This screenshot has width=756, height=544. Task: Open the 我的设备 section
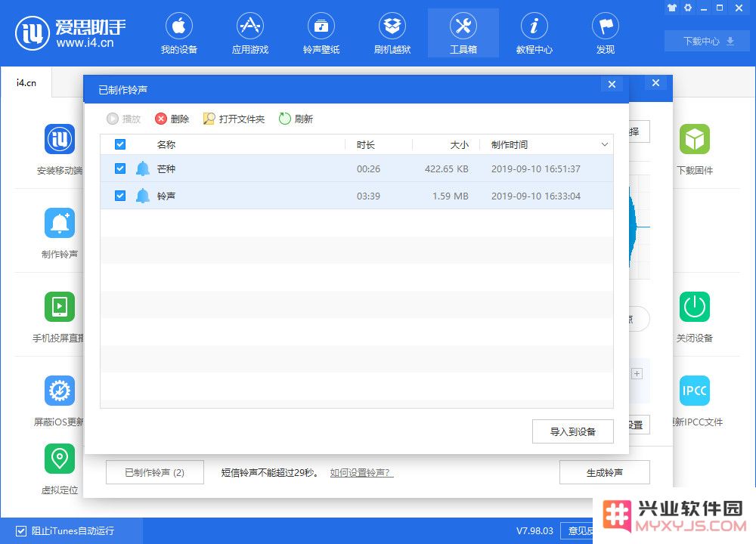[179, 33]
